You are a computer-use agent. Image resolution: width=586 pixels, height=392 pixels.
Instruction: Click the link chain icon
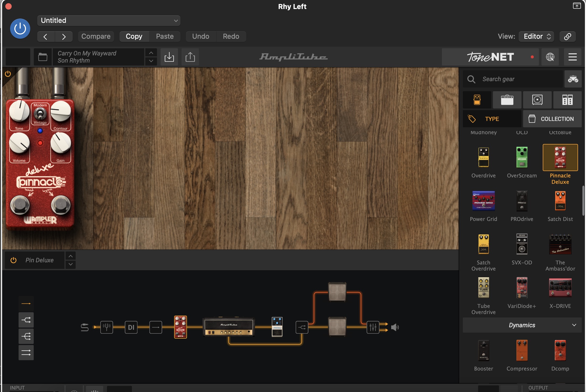[x=568, y=37]
